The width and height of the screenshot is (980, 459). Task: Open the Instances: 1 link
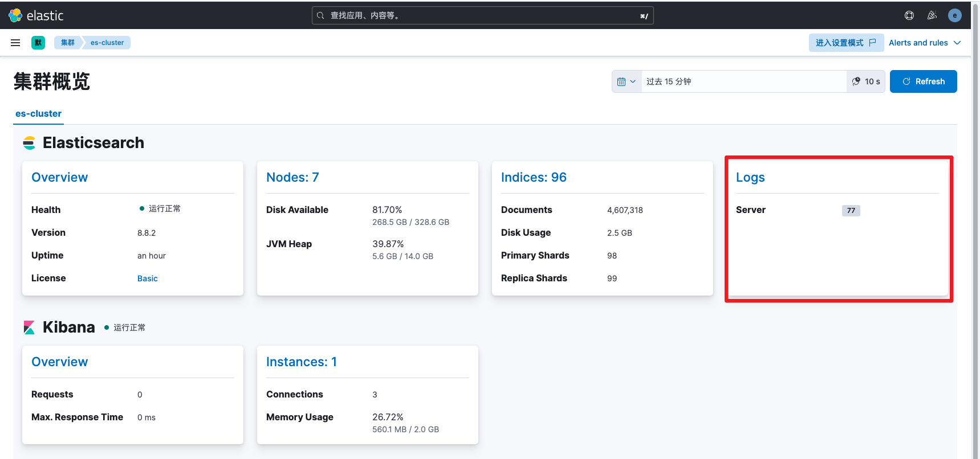click(302, 362)
